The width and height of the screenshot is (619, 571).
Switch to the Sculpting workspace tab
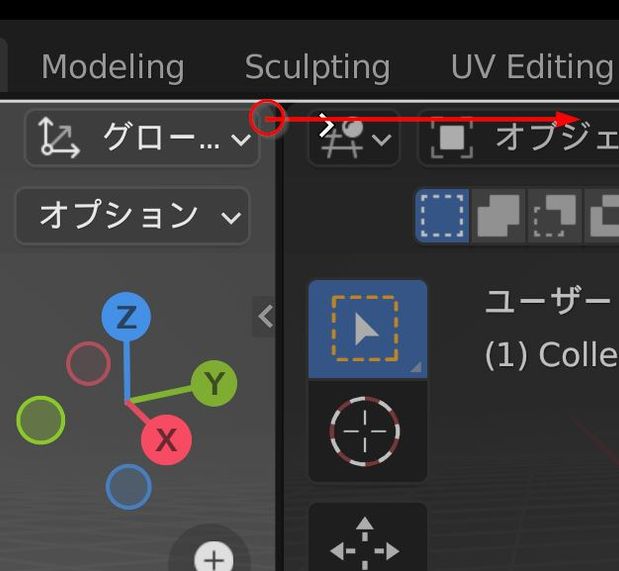(317, 67)
